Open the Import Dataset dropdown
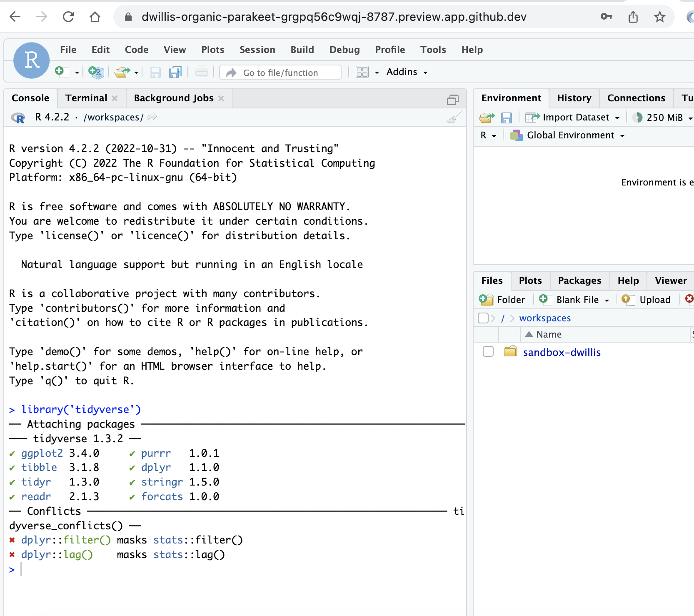This screenshot has width=694, height=616. point(573,118)
